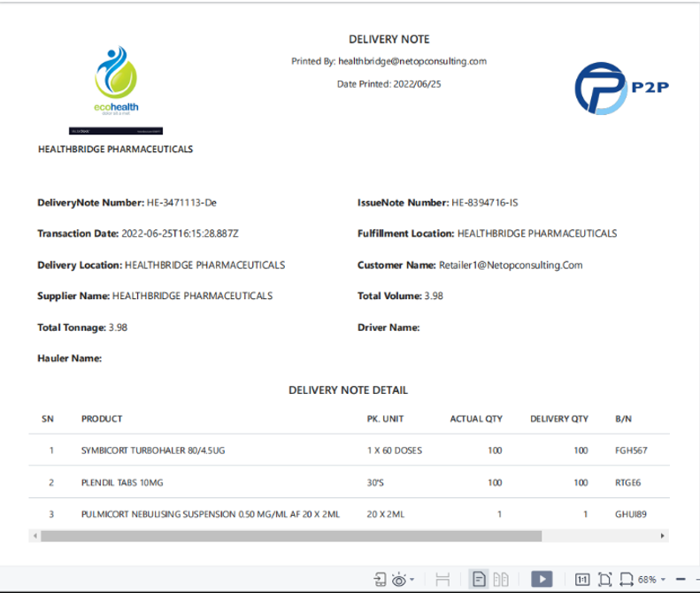Image resolution: width=700 pixels, height=593 pixels.
Task: Click the Fulfillment Location value
Action: tap(537, 234)
